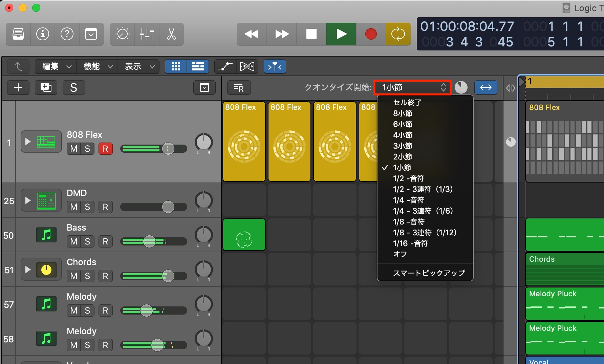
Task: Open the 表示 menu
Action: [x=138, y=66]
